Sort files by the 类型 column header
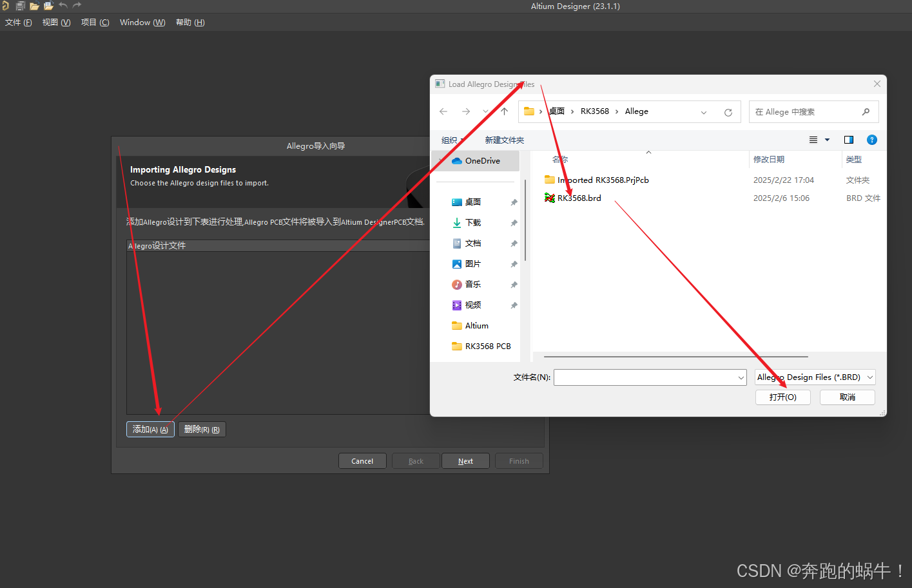This screenshot has width=912, height=588. [x=854, y=160]
